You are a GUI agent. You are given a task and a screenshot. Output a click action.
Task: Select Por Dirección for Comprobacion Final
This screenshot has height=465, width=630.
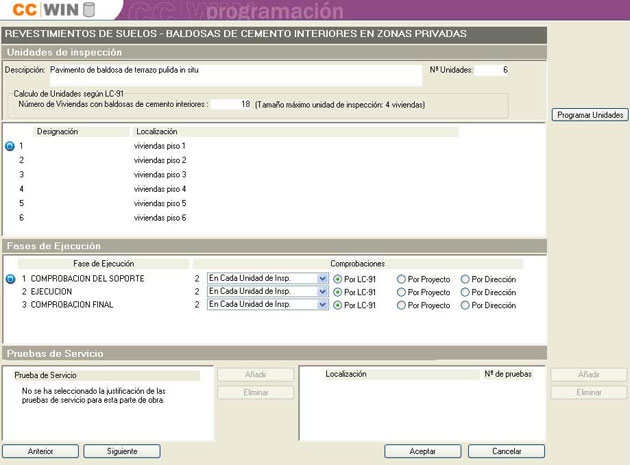(465, 305)
